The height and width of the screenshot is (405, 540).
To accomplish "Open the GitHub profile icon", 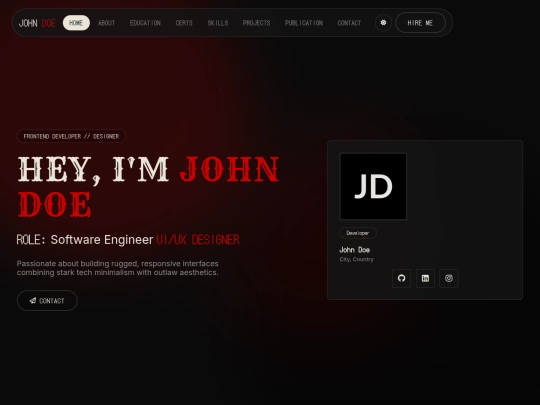I will (401, 278).
